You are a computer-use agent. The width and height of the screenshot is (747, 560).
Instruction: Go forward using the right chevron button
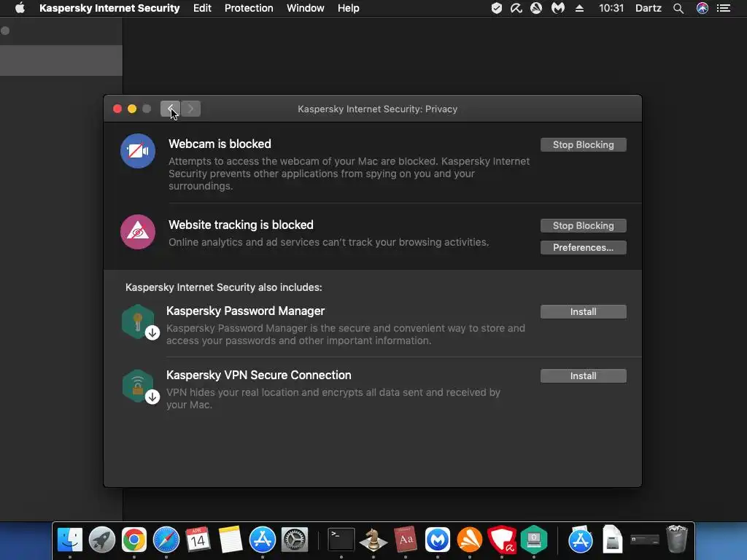point(190,109)
